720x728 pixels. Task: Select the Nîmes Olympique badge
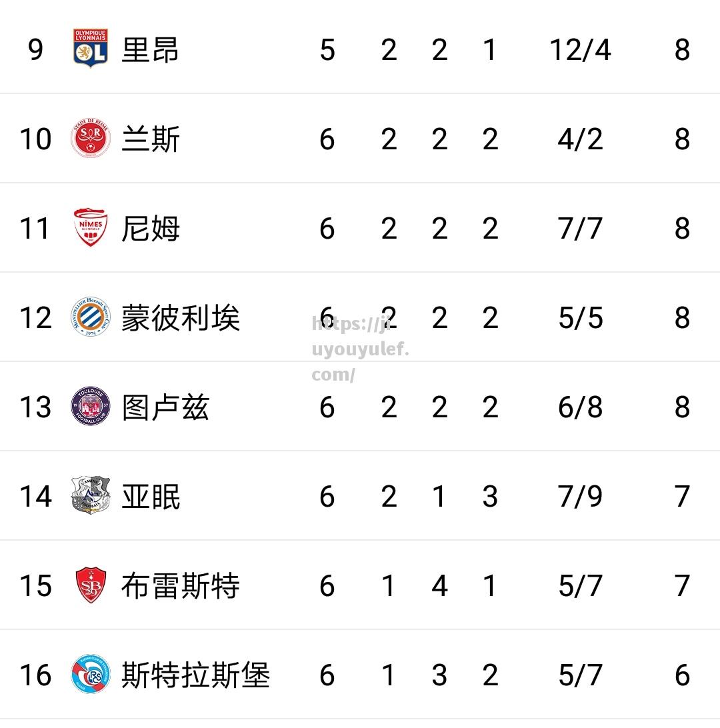coord(91,227)
